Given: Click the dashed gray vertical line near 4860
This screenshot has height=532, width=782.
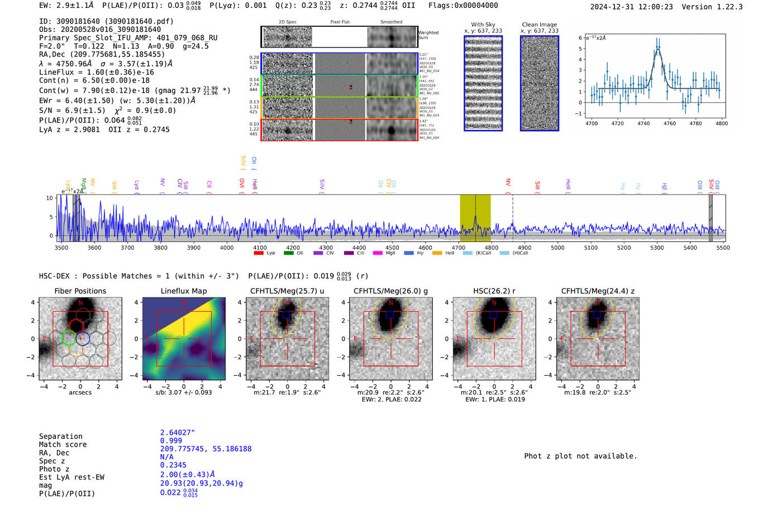Looking at the screenshot, I should [513, 218].
